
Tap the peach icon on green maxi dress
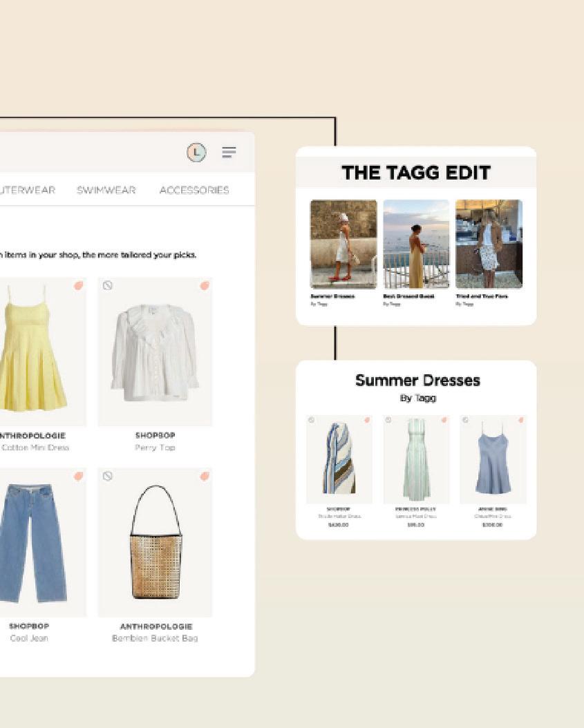point(444,420)
